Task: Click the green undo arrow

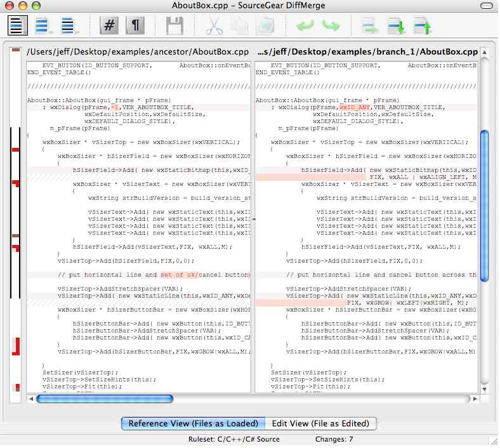Action: [305, 25]
